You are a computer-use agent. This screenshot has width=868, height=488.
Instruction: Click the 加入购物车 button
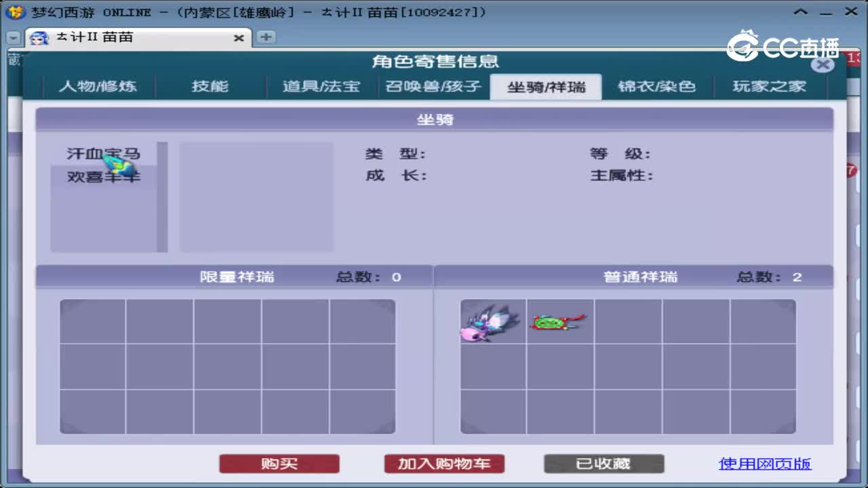443,464
